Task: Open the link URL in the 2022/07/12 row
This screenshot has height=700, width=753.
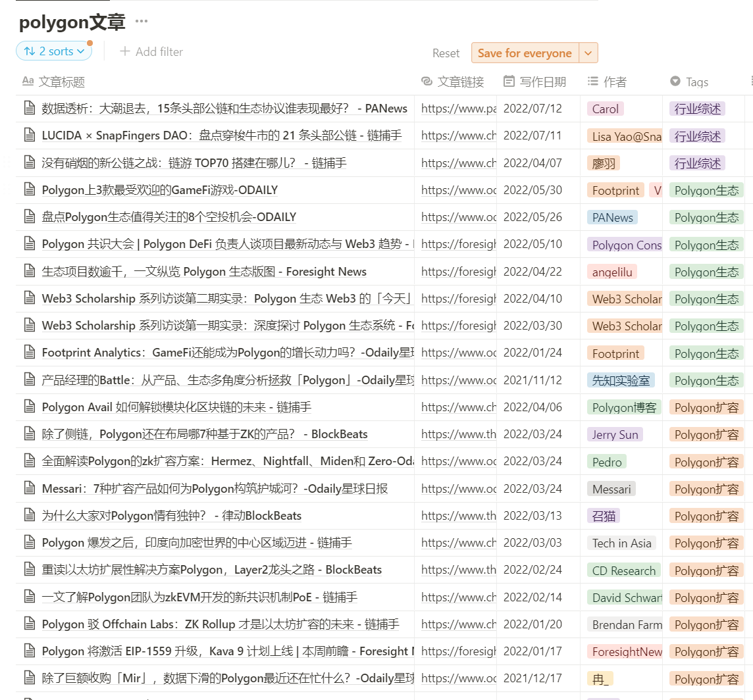Action: (x=459, y=109)
